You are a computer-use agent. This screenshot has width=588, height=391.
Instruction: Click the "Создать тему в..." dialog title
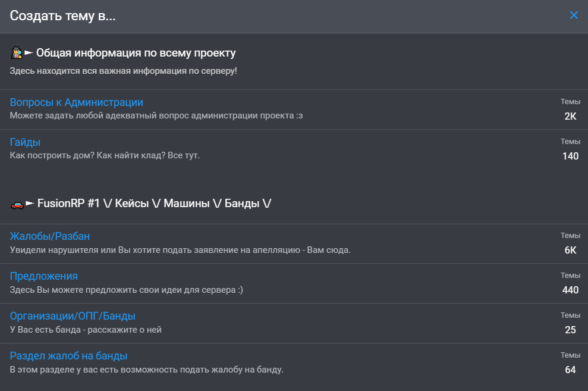click(x=63, y=16)
